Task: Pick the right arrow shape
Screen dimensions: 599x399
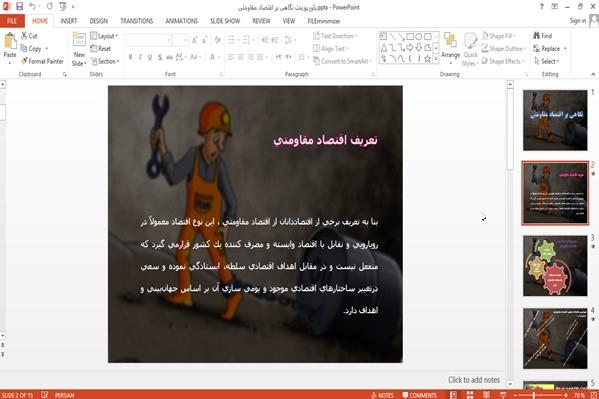Action: (x=410, y=47)
